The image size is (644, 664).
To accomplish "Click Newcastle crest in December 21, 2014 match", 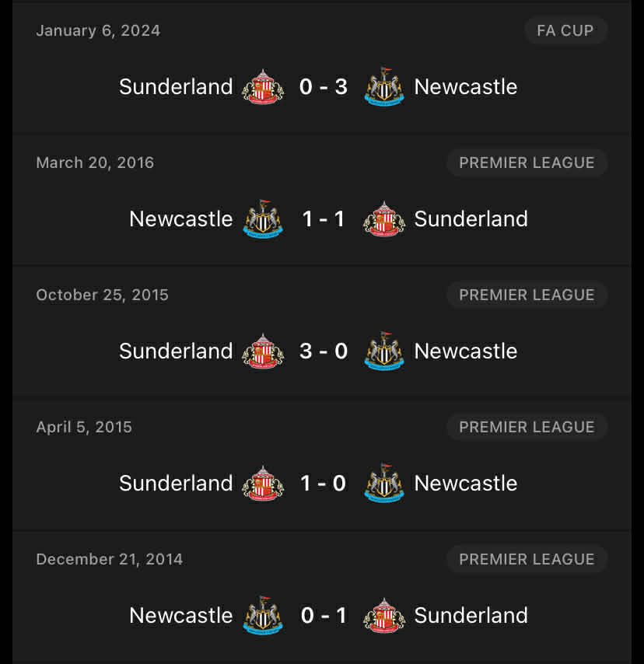I will tap(263, 616).
